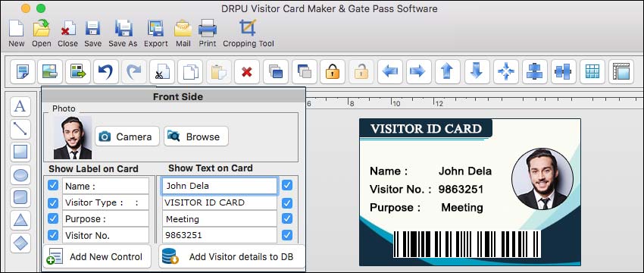Click the VISITOR ID CARD text field
The width and height of the screenshot is (644, 273).
click(220, 202)
